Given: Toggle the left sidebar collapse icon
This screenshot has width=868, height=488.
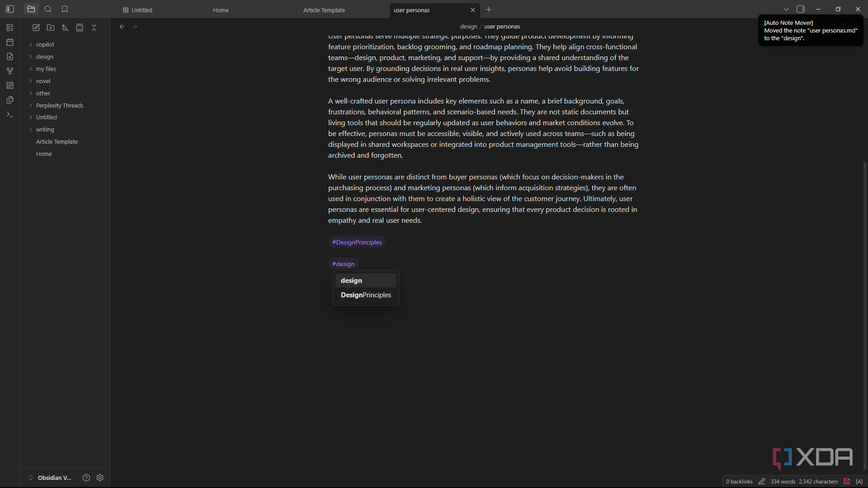Looking at the screenshot, I should pyautogui.click(x=10, y=9).
